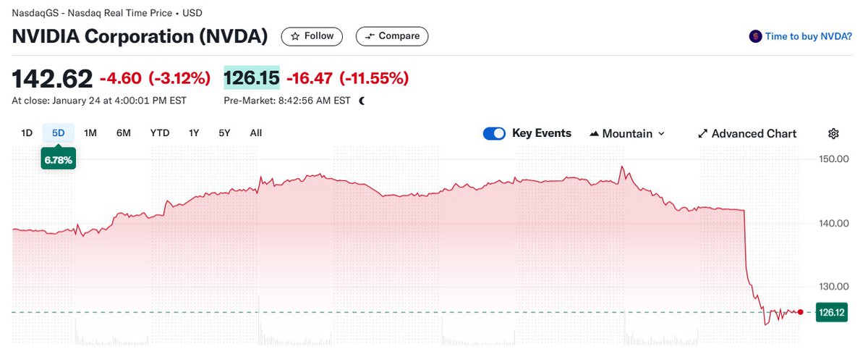Select the 1D time range tab

[x=27, y=133]
